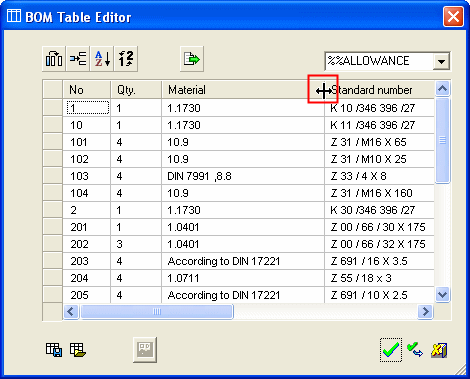Click vertical scrollbar down arrow

pyautogui.click(x=442, y=295)
